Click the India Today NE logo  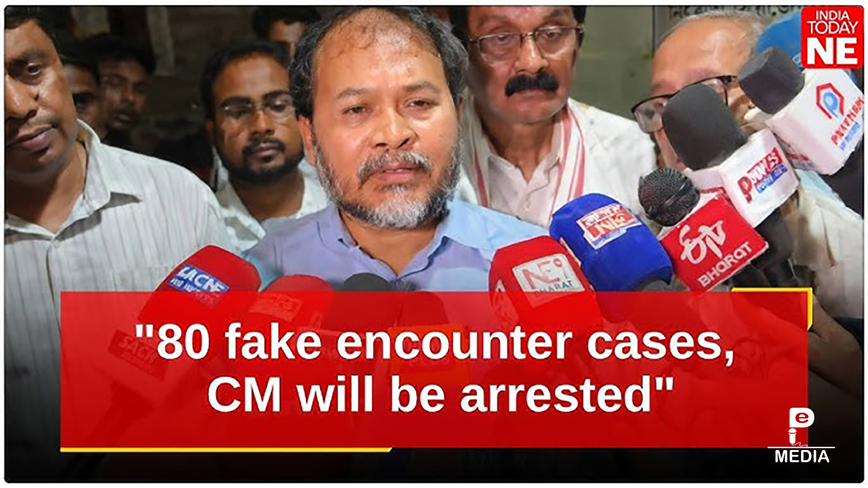coord(832,37)
